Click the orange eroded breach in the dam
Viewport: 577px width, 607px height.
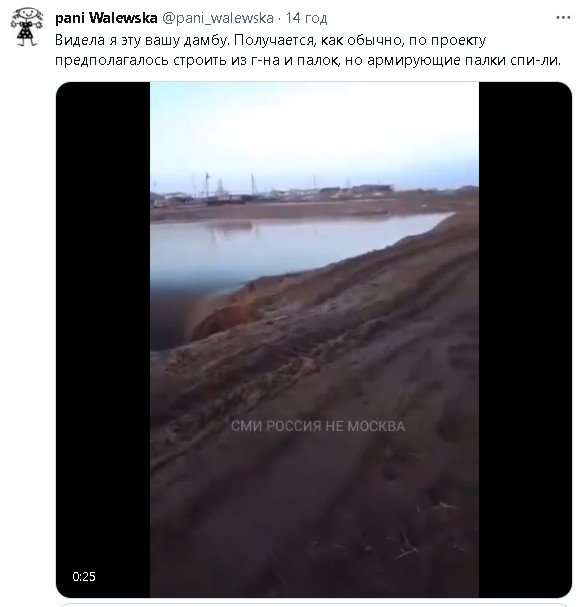(x=228, y=316)
